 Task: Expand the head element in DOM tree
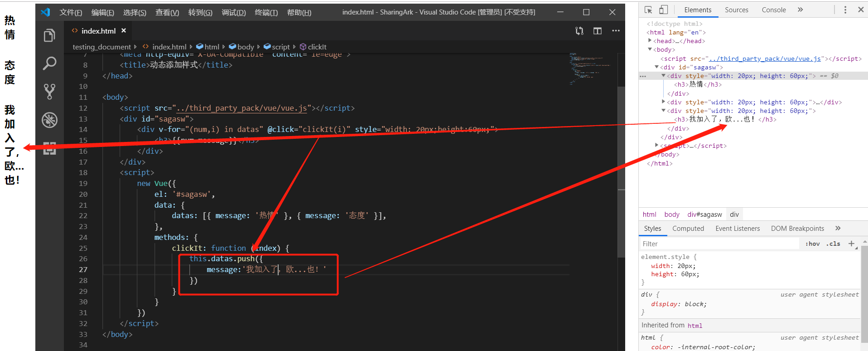(x=650, y=40)
